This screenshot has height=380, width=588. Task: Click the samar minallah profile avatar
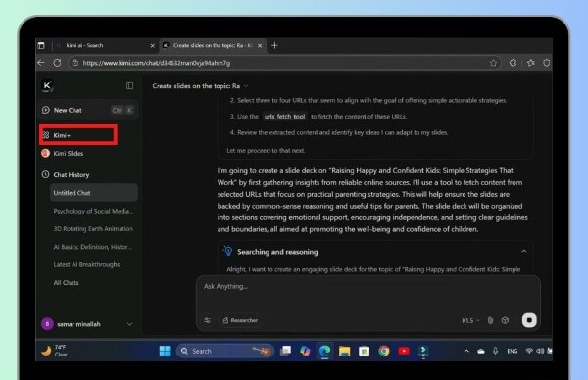click(47, 324)
